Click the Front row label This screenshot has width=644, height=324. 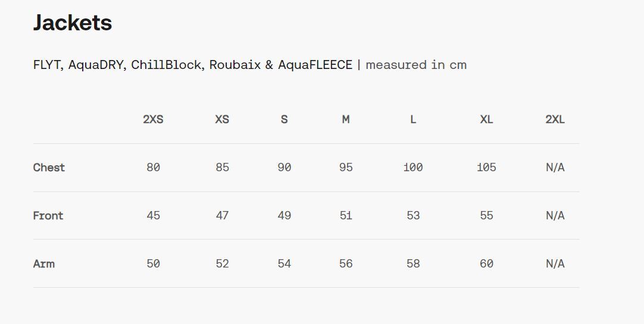(48, 216)
